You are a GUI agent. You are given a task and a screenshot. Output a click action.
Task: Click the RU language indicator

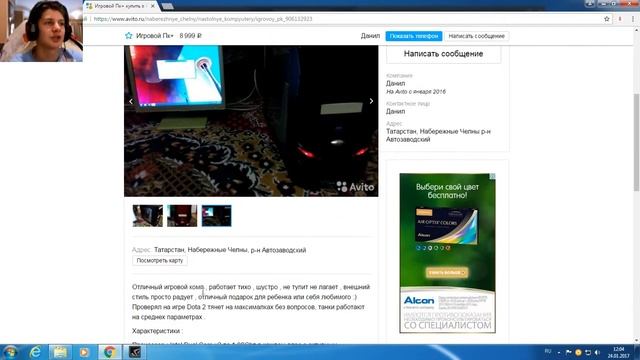tap(548, 351)
